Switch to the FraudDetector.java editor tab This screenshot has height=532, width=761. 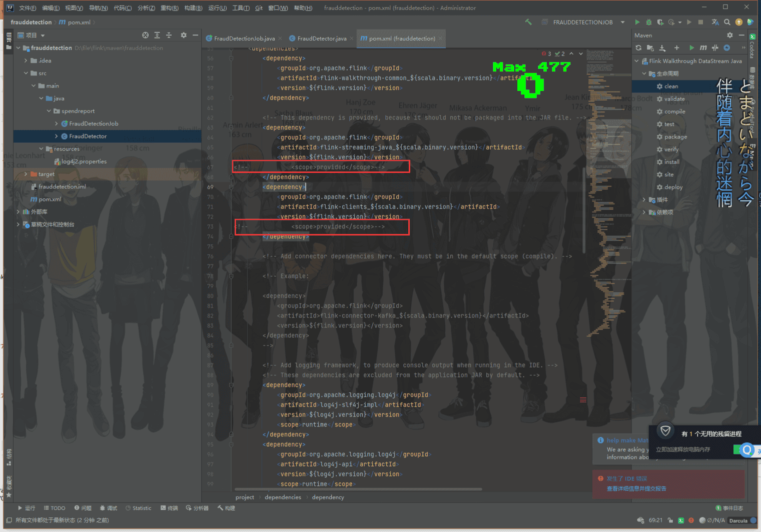coord(321,38)
